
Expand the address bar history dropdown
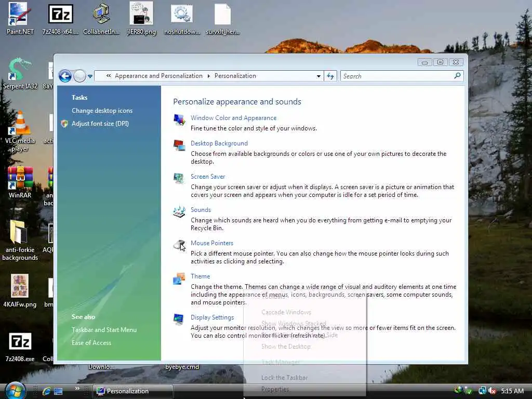click(318, 76)
